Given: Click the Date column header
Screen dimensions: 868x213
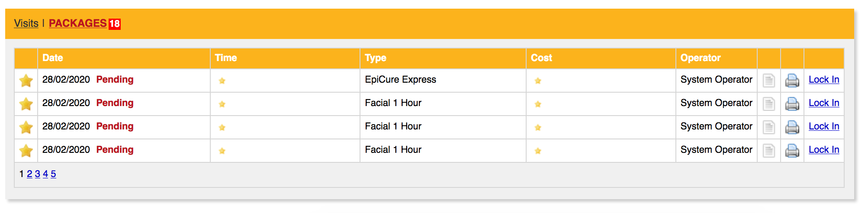Looking at the screenshot, I should (53, 58).
